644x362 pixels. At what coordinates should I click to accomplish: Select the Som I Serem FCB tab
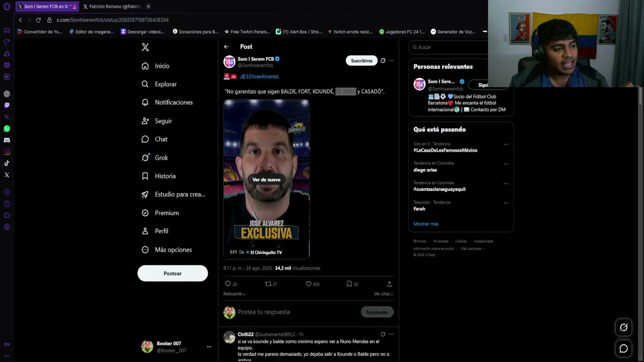(x=47, y=7)
